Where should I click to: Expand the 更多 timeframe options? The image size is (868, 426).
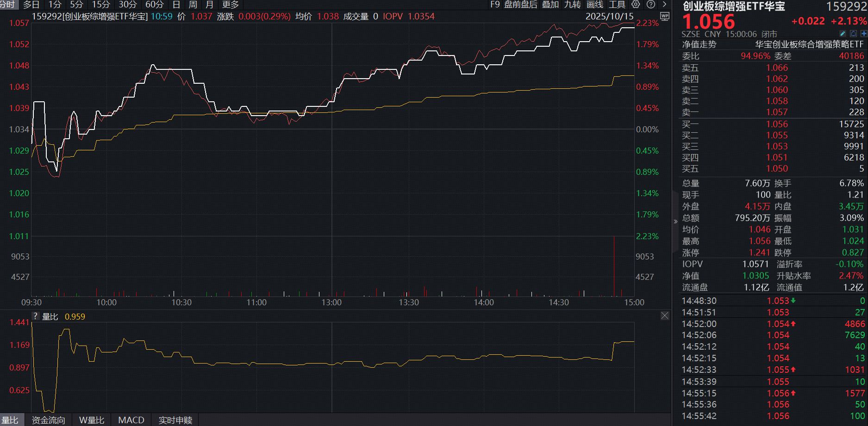230,5
